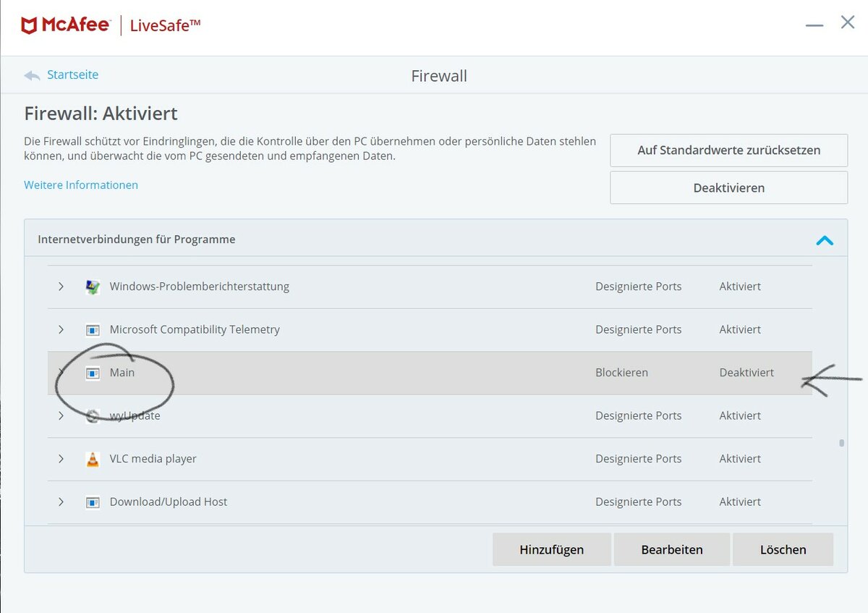868x613 pixels.
Task: Click the McAfee shield logo icon
Action: [x=29, y=26]
